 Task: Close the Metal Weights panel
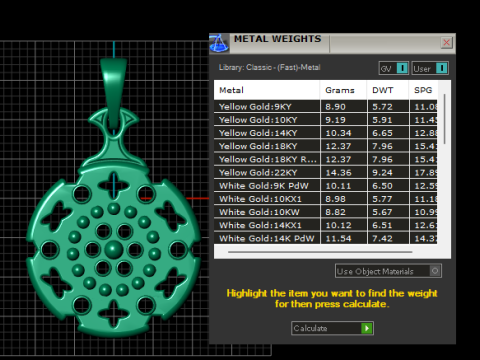click(446, 43)
